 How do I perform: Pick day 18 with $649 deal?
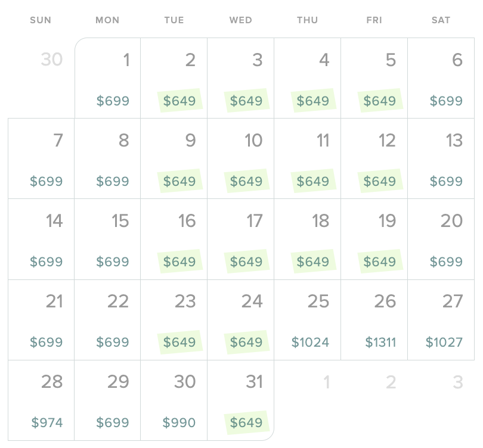tap(308, 239)
